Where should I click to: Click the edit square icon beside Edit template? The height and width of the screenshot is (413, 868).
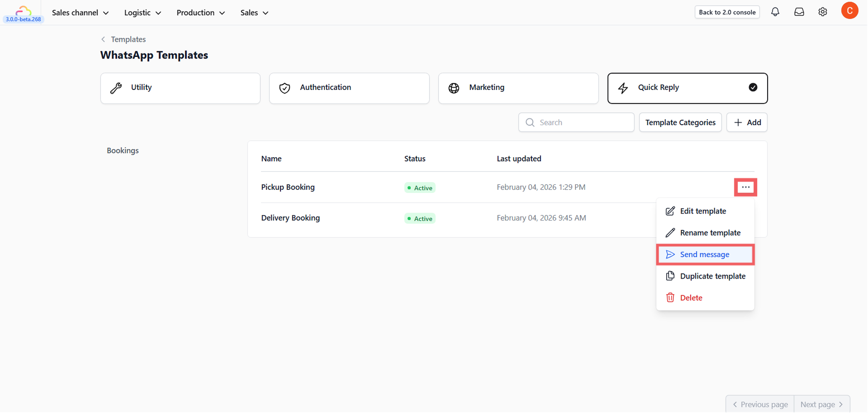(671, 211)
